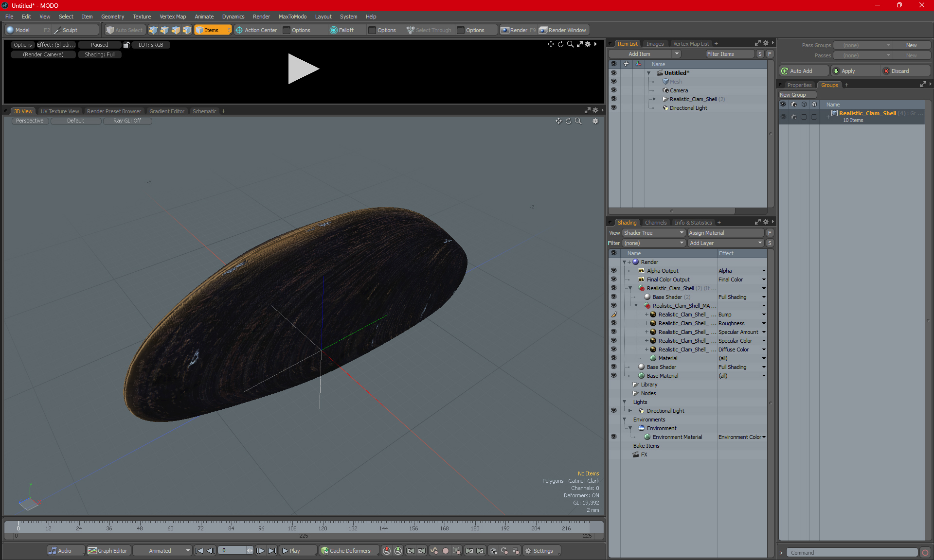
Task: Open Falloff tool
Action: pyautogui.click(x=341, y=30)
